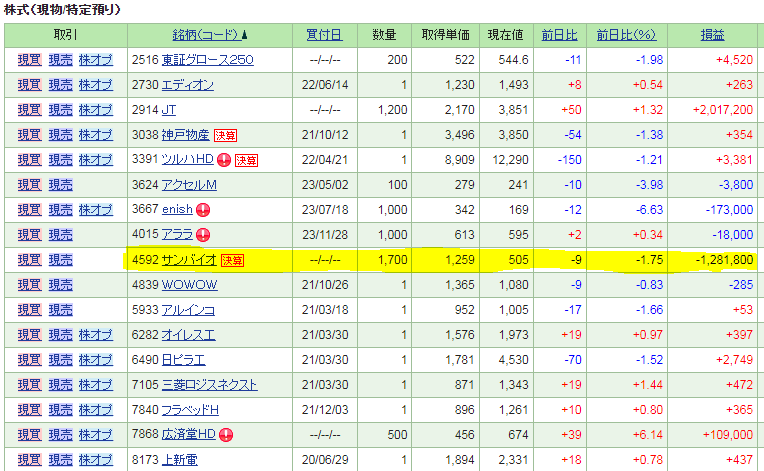Click 現買 for 東証グロース250 row
Screen dimensions: 764x471
click(x=29, y=60)
